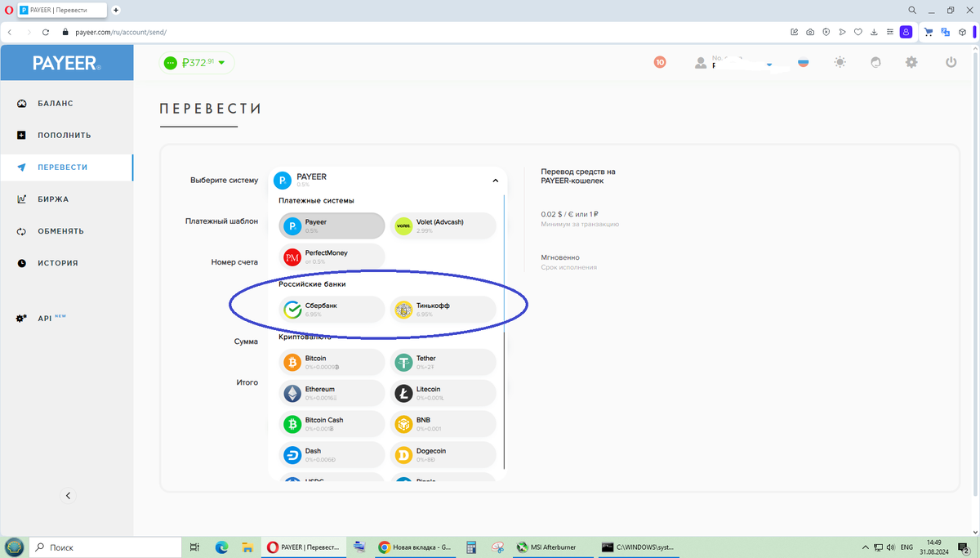Image resolution: width=980 pixels, height=558 pixels.
Task: Select Dash cryptocurrency option
Action: (332, 455)
